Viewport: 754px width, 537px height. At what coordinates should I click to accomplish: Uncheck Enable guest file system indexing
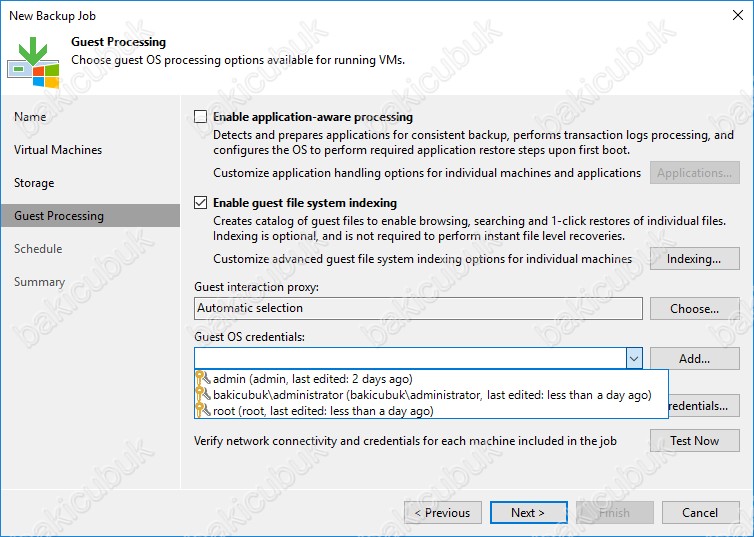point(201,202)
